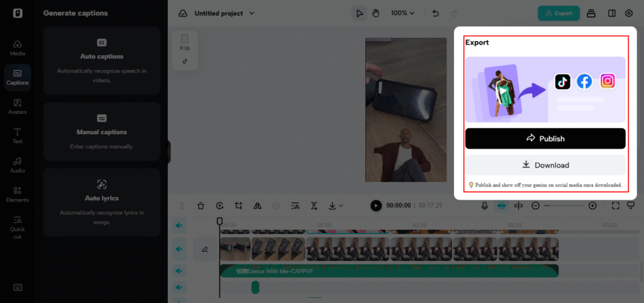Click the Facebook logo in Export banner
Screen dimensions: 644x303
584,81
